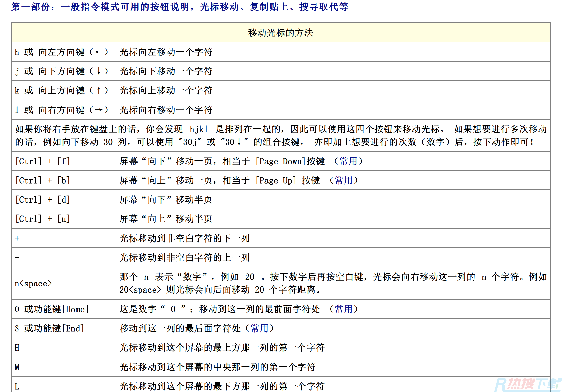This screenshot has width=562, height=392.
Task: Click the 第一部份 blue section heading
Action: (179, 7)
